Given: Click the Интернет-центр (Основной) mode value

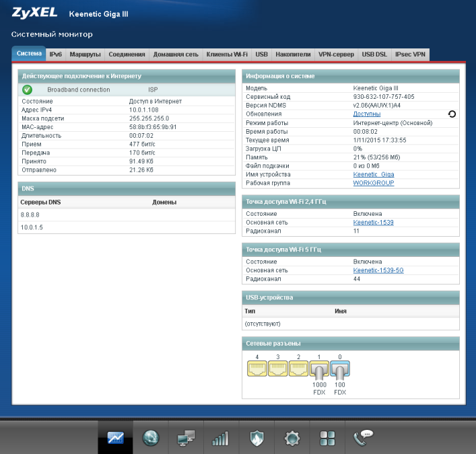Looking at the screenshot, I should pos(393,123).
